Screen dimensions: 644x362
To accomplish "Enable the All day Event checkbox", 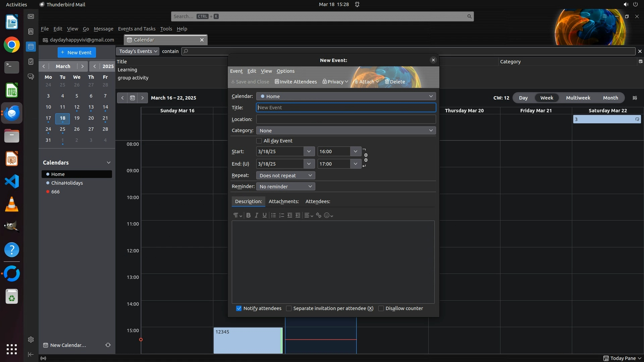I will click(259, 141).
